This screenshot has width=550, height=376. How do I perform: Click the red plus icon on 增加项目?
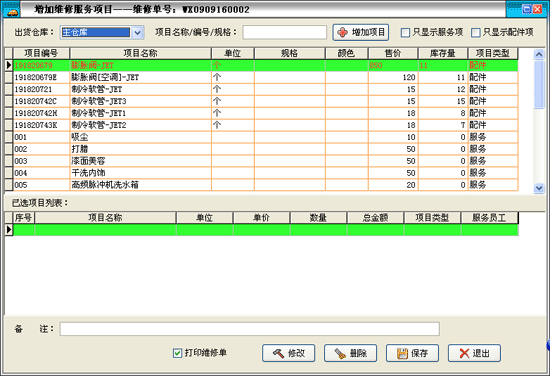click(x=342, y=33)
